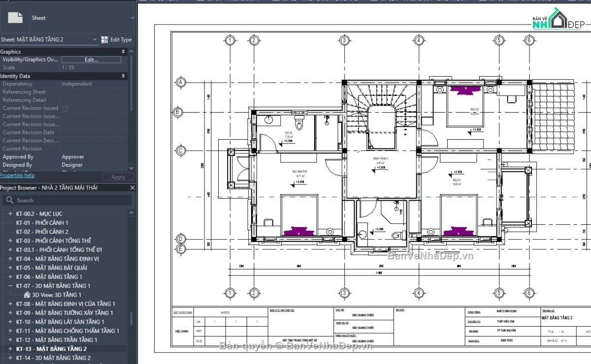Viewport: 591px width, 364px height.
Task: Collapse the Graphics properties section
Action: point(123,52)
